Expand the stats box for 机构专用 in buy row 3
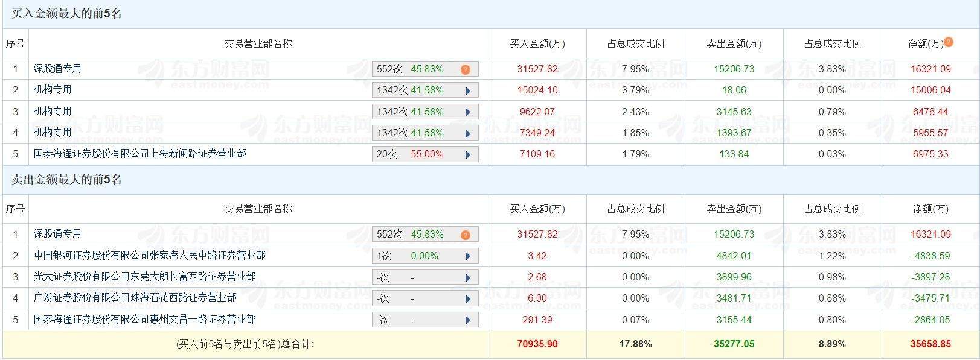 coord(468,112)
